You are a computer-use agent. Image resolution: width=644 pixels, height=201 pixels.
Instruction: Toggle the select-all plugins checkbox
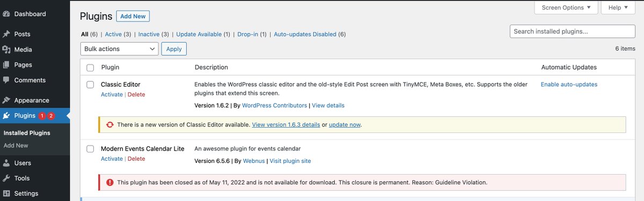coord(90,68)
